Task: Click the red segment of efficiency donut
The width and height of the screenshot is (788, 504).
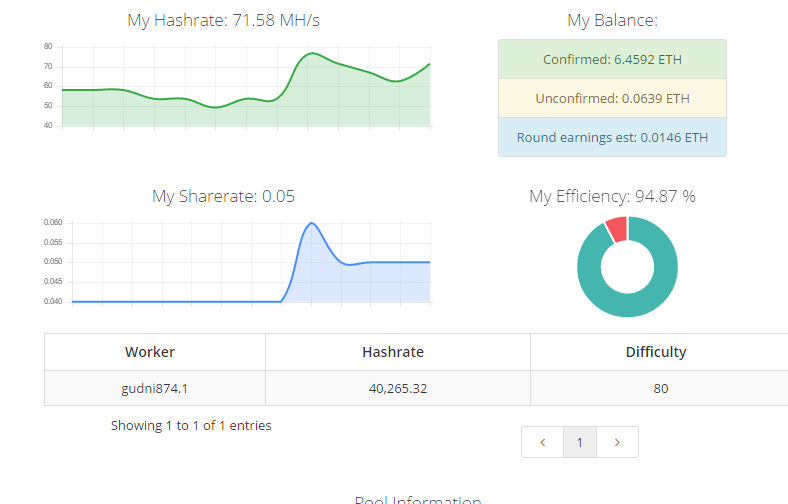Action: [x=616, y=229]
